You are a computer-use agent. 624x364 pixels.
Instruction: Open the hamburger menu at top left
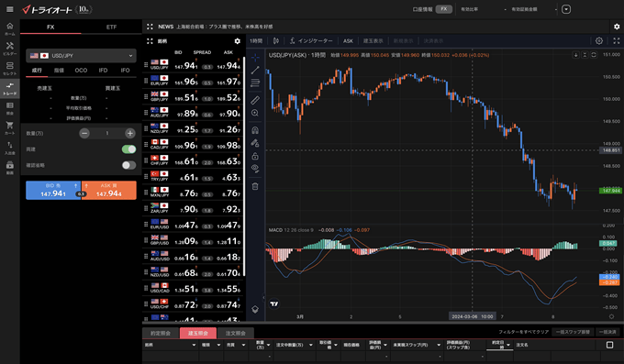(9, 9)
